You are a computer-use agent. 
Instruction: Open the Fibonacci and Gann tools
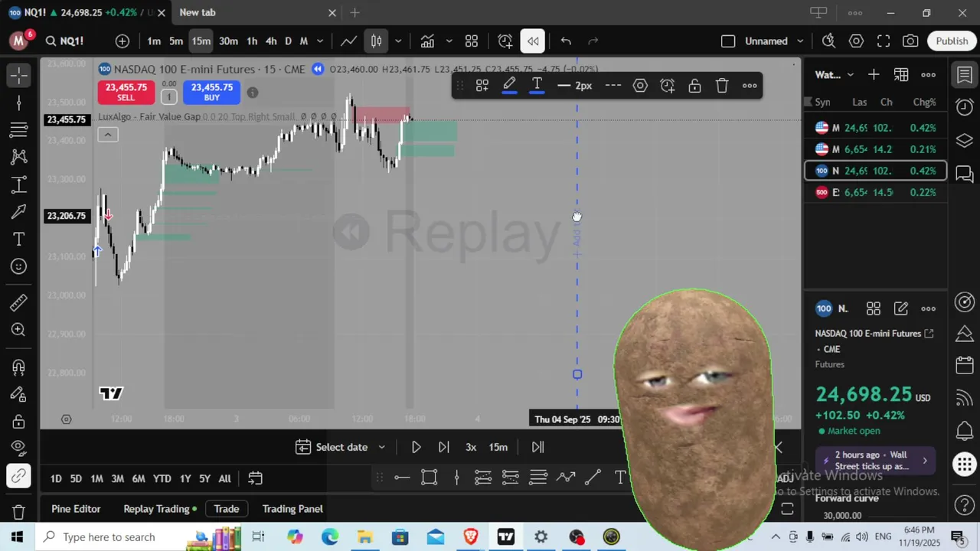click(19, 130)
